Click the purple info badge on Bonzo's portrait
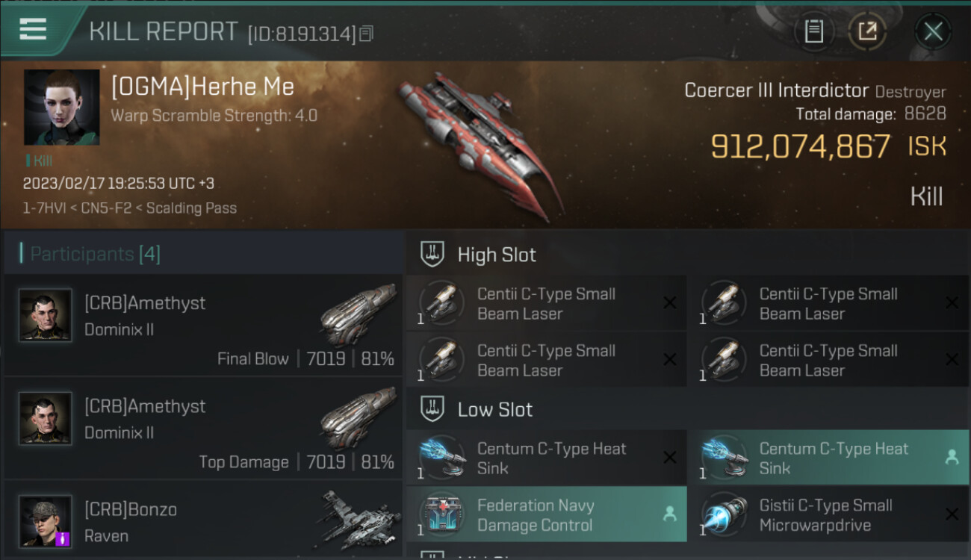This screenshot has width=971, height=560. tap(63, 538)
